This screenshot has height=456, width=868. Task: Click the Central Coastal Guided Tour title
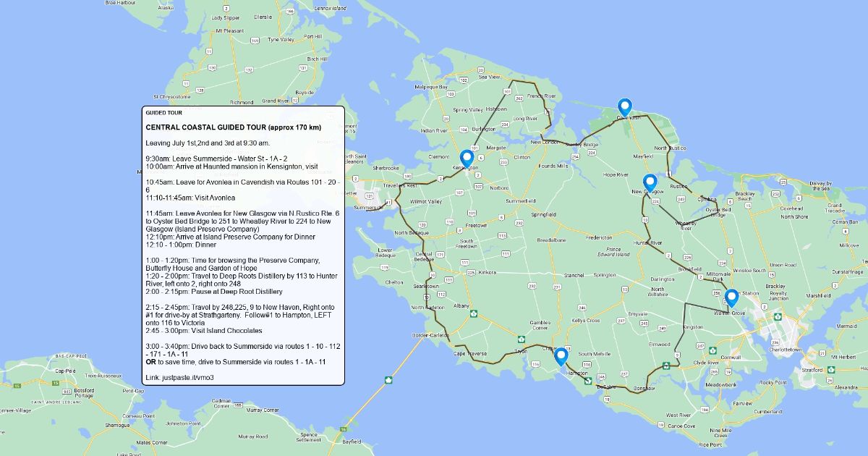pos(233,127)
